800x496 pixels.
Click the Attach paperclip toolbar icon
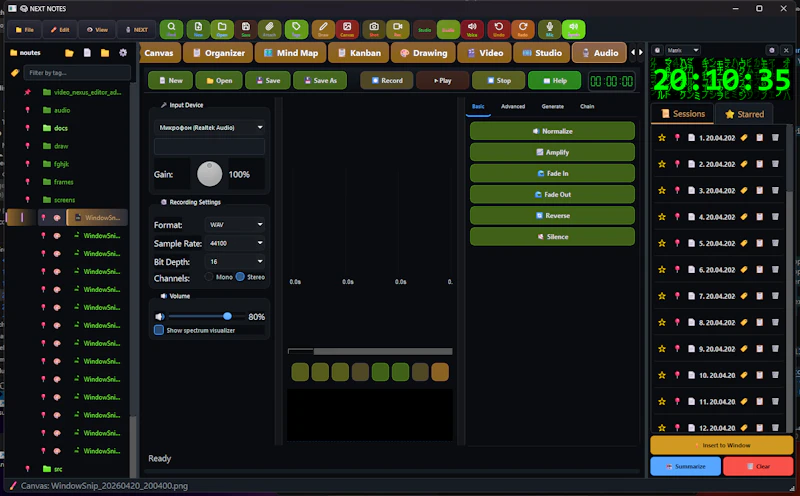(269, 29)
